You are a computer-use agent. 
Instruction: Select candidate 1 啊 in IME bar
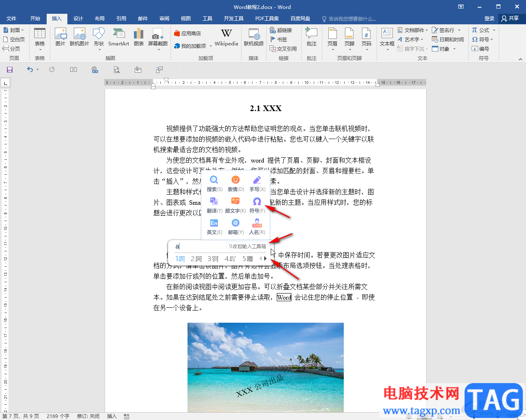pyautogui.click(x=180, y=259)
